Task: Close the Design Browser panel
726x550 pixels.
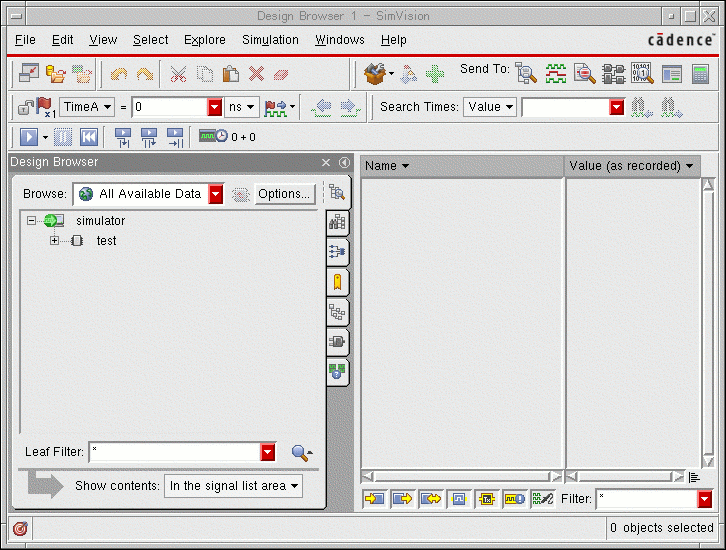Action: pos(326,162)
